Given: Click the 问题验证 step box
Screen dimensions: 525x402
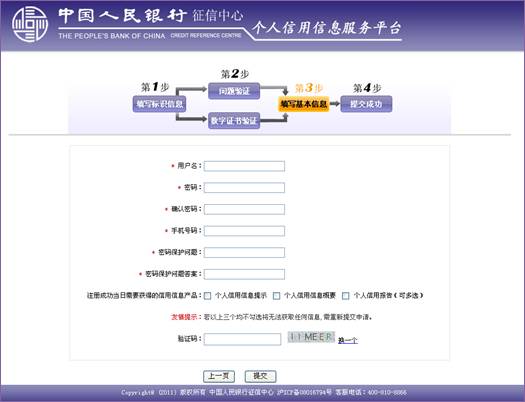Looking at the screenshot, I should 234,91.
